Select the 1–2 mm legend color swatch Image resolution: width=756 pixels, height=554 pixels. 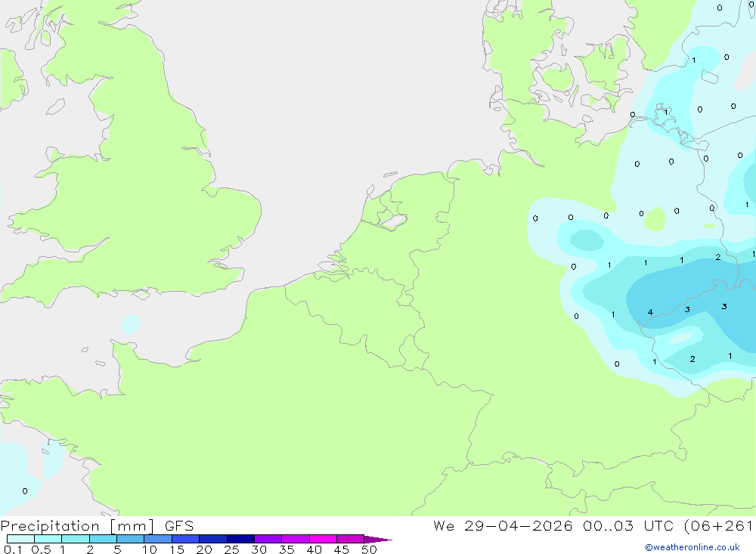(x=76, y=539)
